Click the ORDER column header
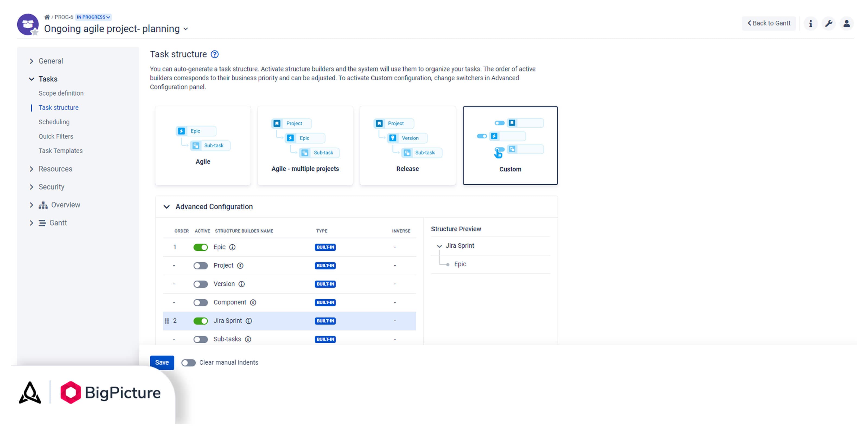Image resolution: width=868 pixels, height=435 pixels. (181, 231)
